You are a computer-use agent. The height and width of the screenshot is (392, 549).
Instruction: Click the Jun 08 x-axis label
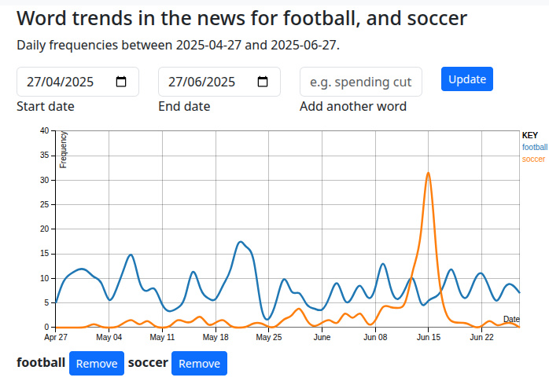click(x=375, y=337)
